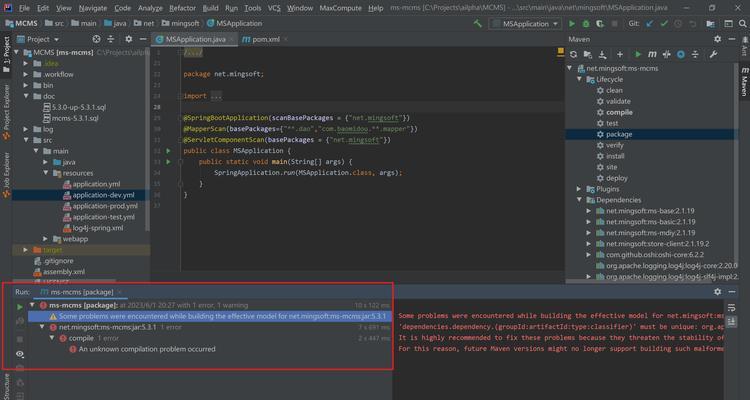Open the Project view dropdown
Image resolution: width=750 pixels, height=400 pixels.
38,39
